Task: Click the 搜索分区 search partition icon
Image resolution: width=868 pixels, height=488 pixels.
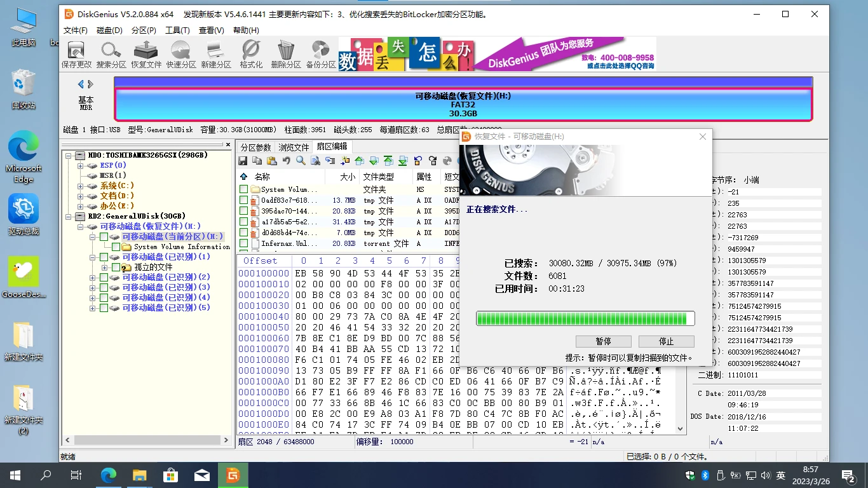Action: [x=111, y=55]
